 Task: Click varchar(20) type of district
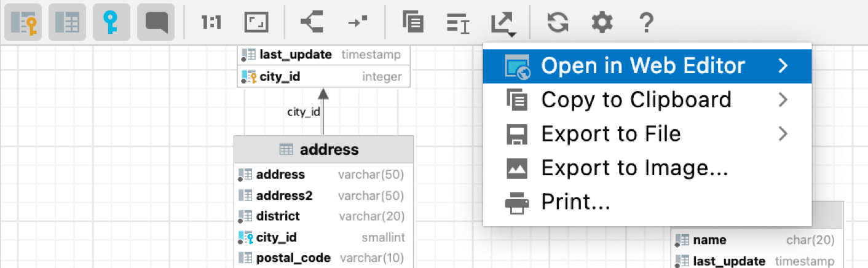pyautogui.click(x=371, y=216)
